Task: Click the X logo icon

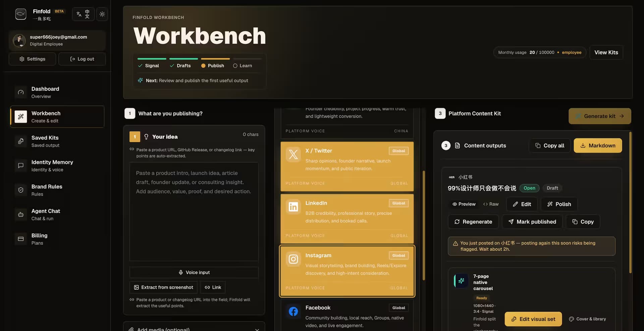Action: [293, 154]
